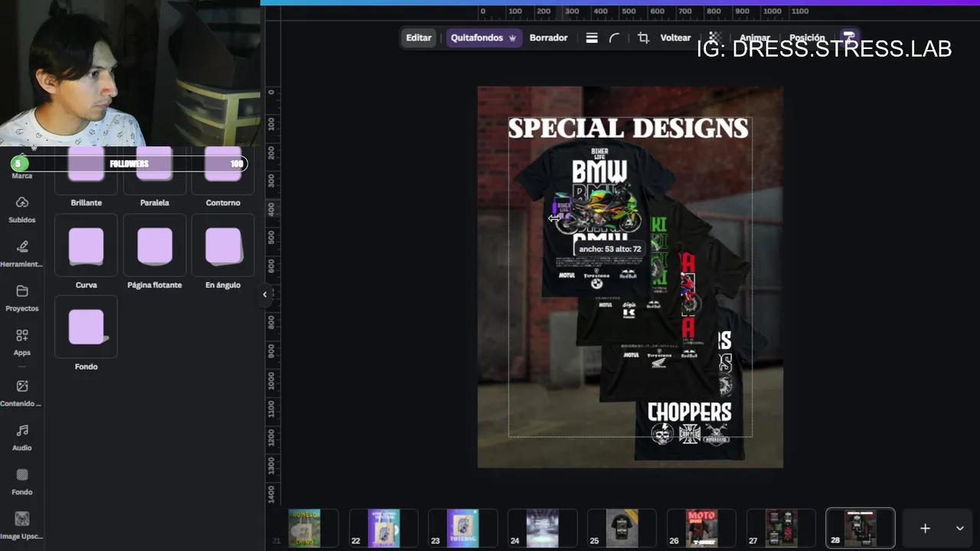Open the Contenido sidebar panel

coord(22,393)
